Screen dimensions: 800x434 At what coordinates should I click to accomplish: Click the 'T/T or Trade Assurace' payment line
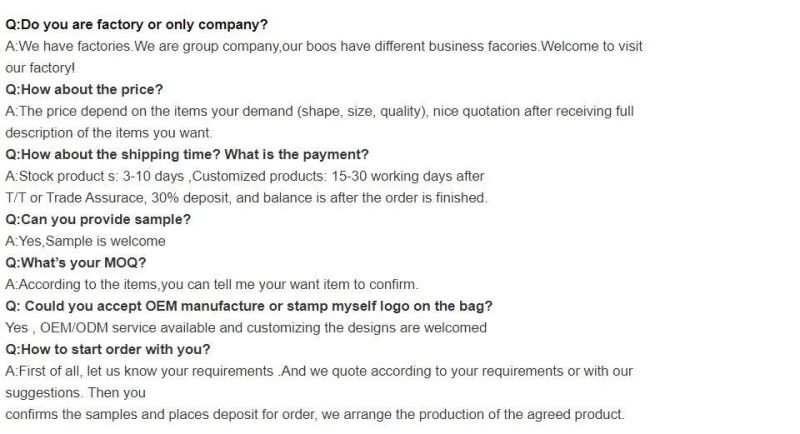(x=246, y=198)
